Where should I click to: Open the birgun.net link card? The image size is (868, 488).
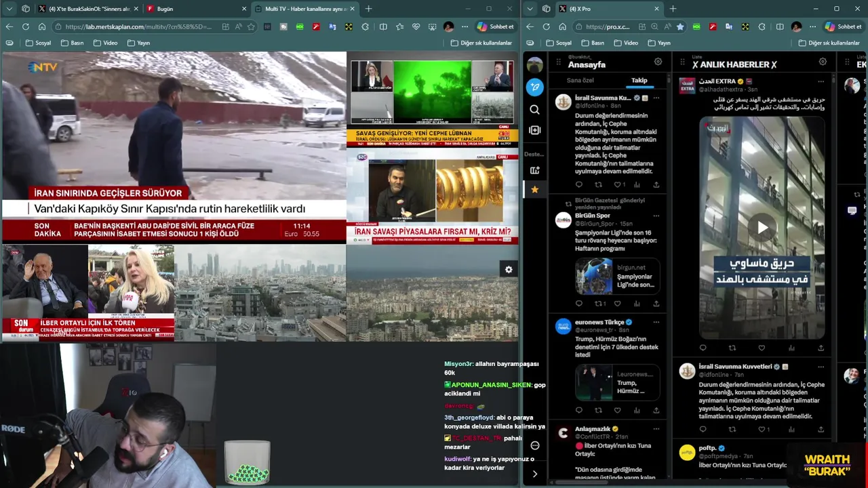(x=617, y=276)
